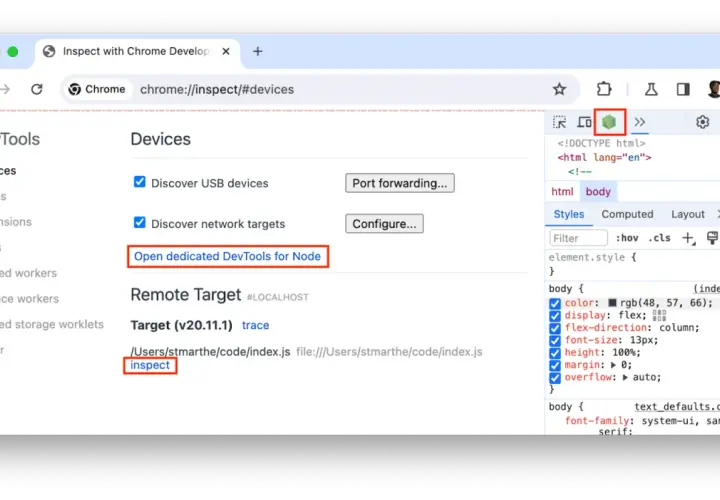
Task: Toggle :hov element state
Action: click(x=627, y=238)
